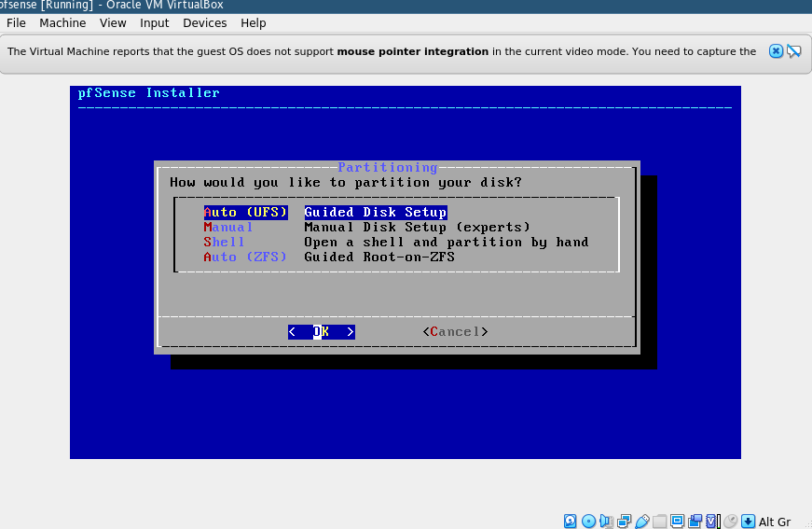Click the display settings status icon
This screenshot has width=812, height=529.
point(677,522)
